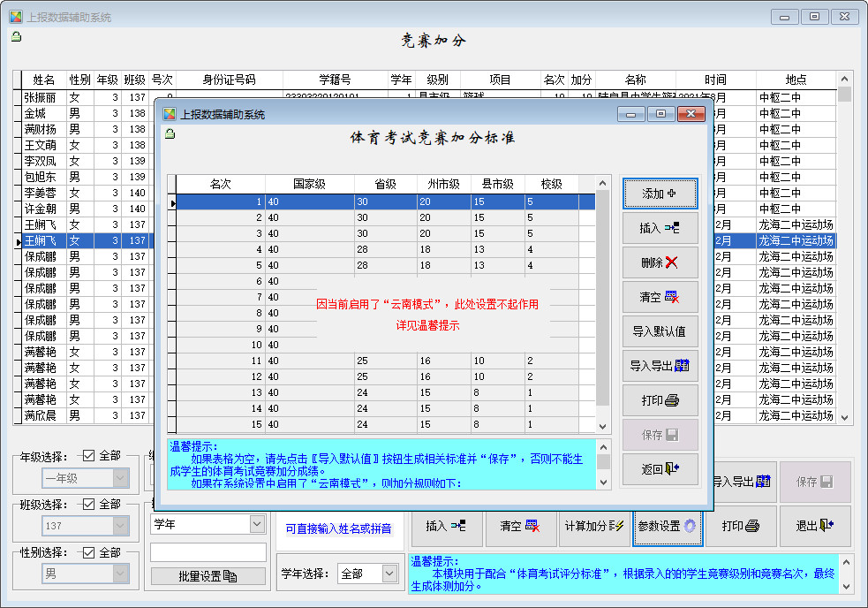Click the lock icon in the dialog's top-left corner
Image resolution: width=868 pixels, height=608 pixels.
click(x=170, y=133)
